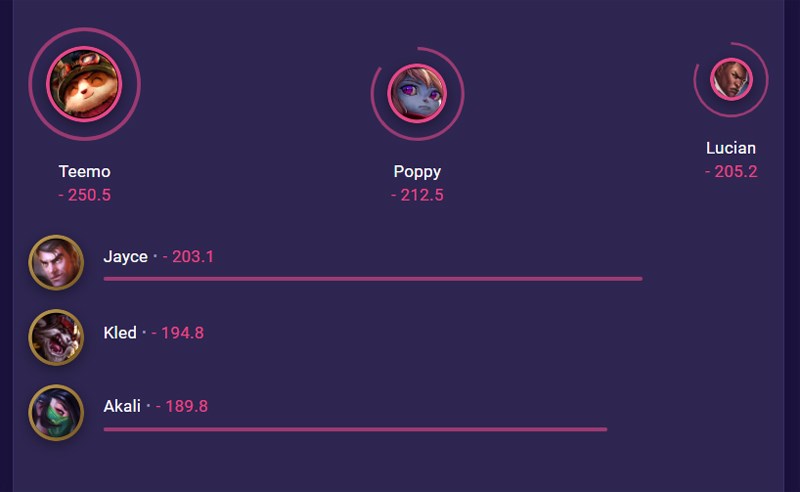This screenshot has height=492, width=800.
Task: Open Lucian's champion portrait icon
Action: [x=731, y=79]
